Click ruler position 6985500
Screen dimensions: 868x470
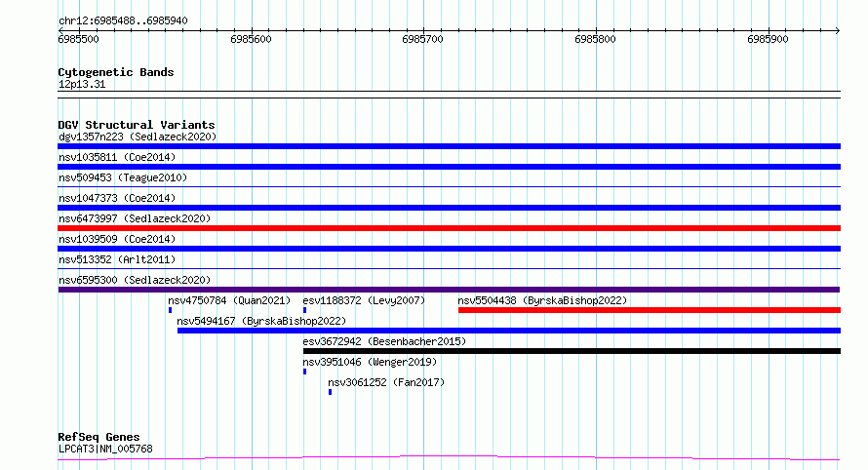pos(78,39)
